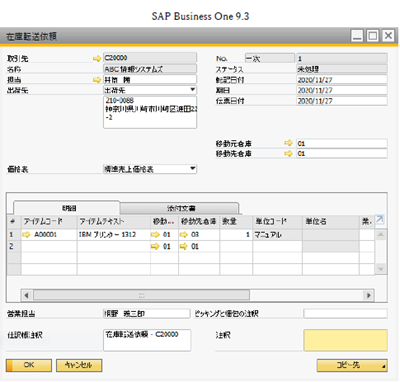Click the 単位名 column header
This screenshot has height=382, width=400.
(331, 221)
